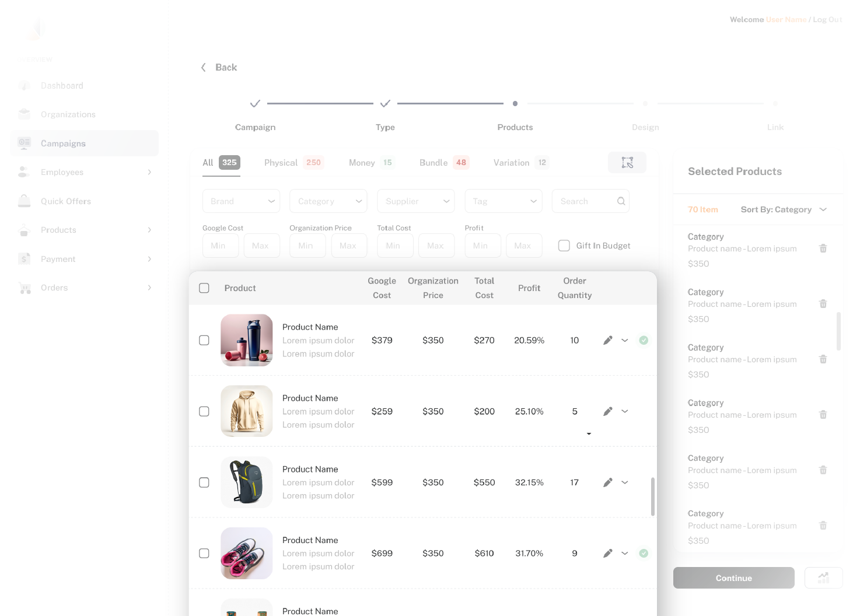Expand the backpack row details chevron
The image size is (867, 616).
[625, 482]
